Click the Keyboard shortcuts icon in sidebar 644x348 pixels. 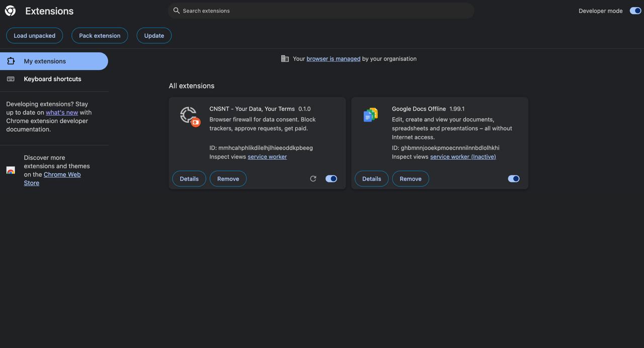coord(11,79)
